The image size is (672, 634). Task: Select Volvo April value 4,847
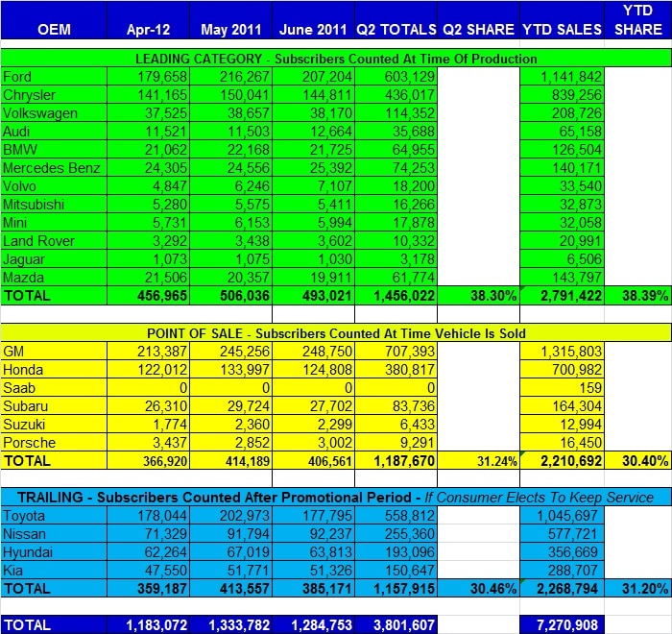170,186
